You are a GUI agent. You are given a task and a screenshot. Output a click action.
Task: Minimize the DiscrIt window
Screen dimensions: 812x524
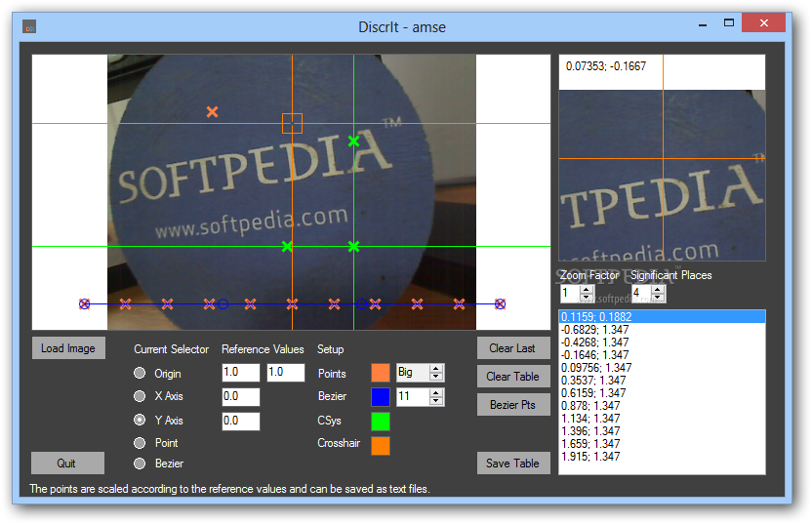point(703,23)
